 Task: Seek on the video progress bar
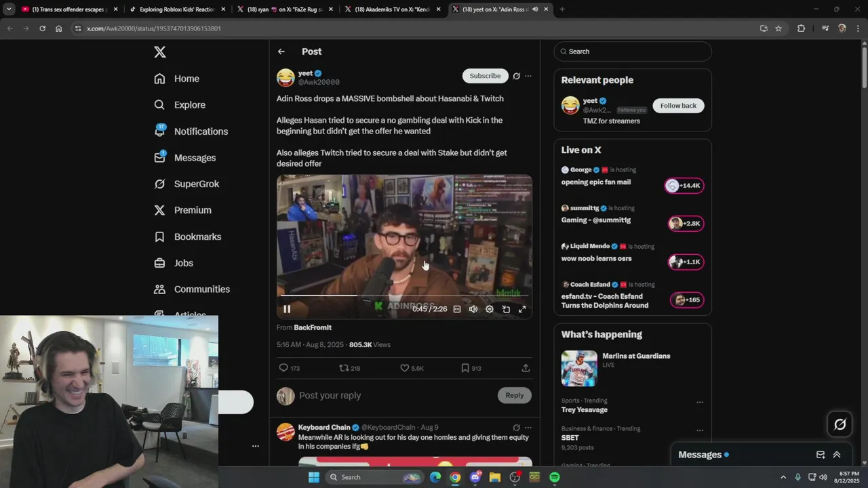tap(404, 296)
